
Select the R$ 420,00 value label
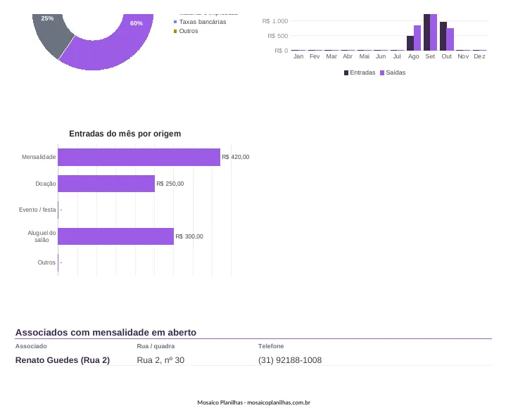coord(236,157)
